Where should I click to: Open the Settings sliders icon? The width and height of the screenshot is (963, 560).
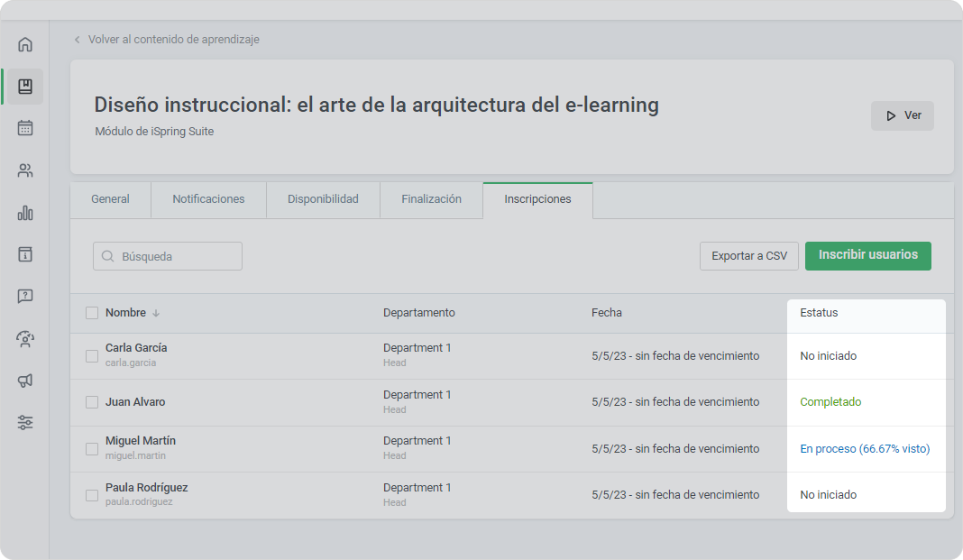tap(25, 422)
